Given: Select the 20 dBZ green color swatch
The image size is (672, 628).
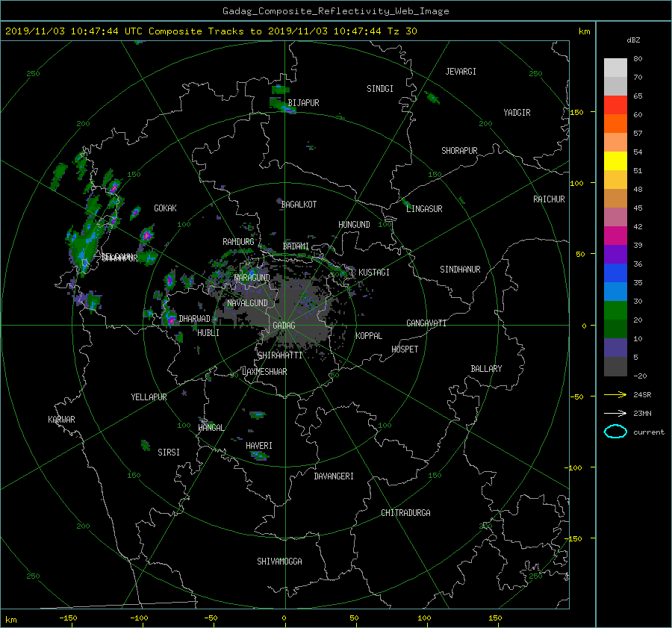Looking at the screenshot, I should 615,310.
